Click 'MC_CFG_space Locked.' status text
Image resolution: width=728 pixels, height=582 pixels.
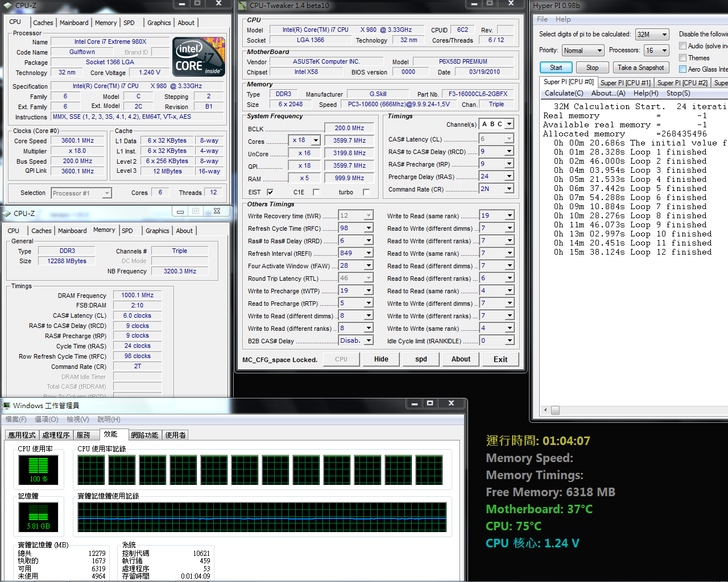[280, 360]
